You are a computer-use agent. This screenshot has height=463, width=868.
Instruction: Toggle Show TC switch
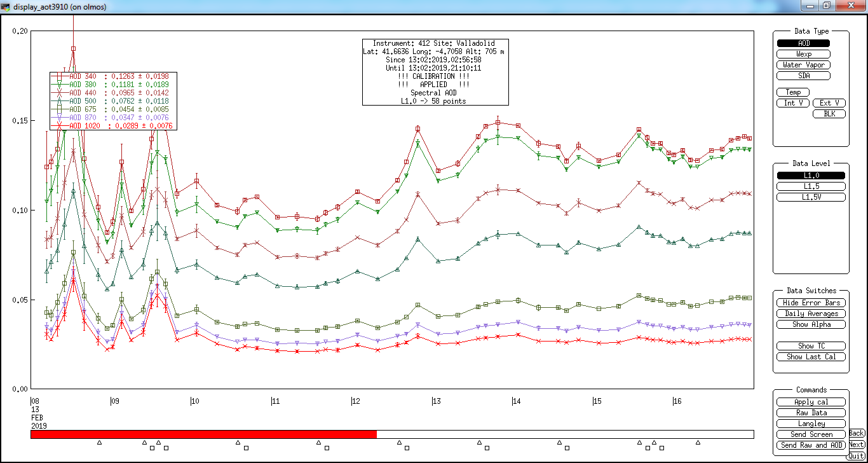(811, 346)
